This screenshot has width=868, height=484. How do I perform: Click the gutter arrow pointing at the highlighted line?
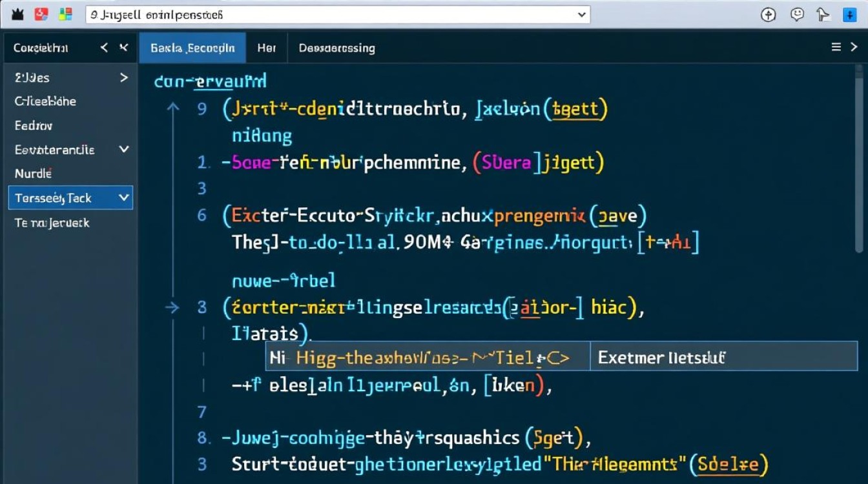click(x=172, y=308)
